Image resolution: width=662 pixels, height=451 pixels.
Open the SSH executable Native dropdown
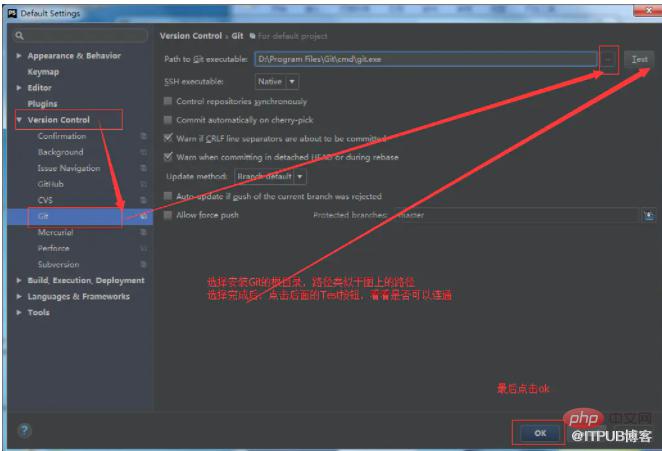(277, 82)
